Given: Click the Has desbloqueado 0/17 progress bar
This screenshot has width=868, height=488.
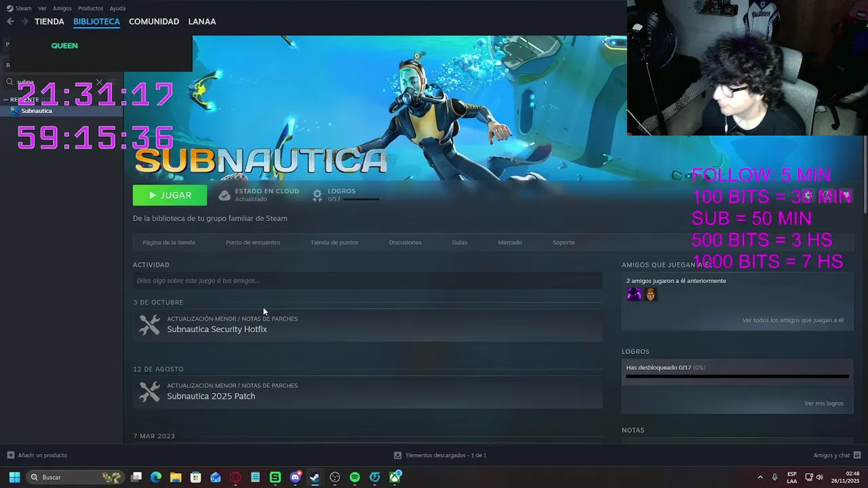Looking at the screenshot, I should 737,376.
